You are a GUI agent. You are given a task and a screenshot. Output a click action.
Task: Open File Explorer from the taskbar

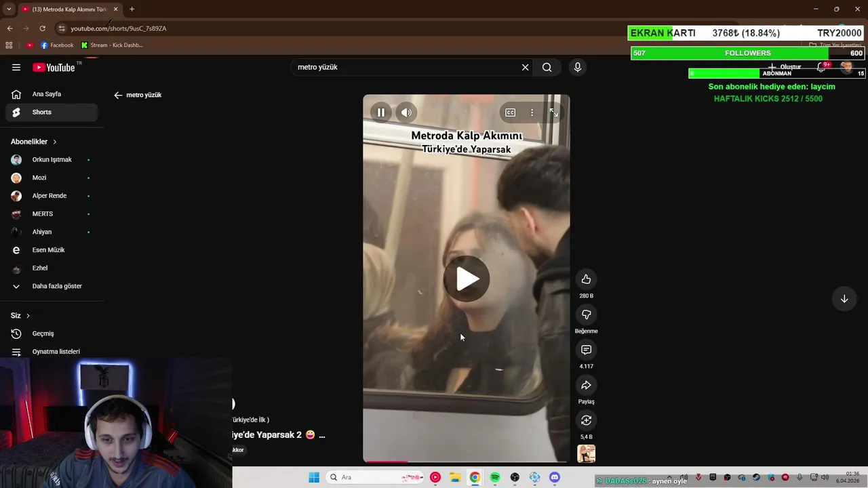455,477
